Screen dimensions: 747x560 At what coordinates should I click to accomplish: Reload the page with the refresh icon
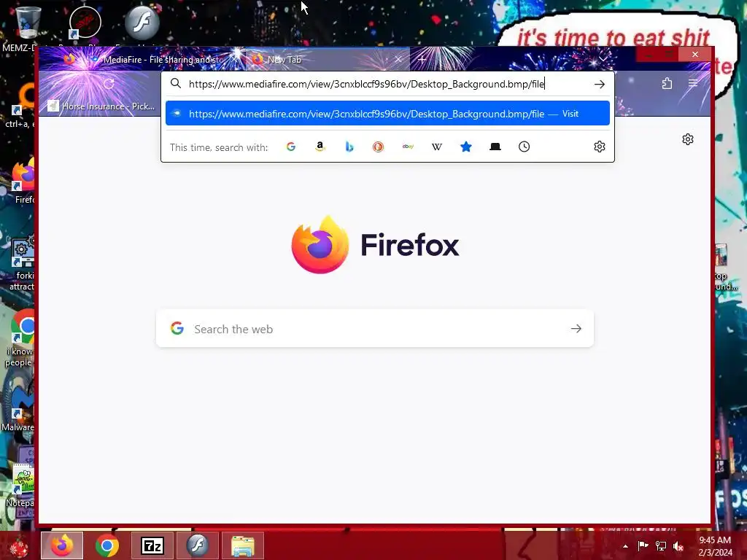[x=109, y=85]
